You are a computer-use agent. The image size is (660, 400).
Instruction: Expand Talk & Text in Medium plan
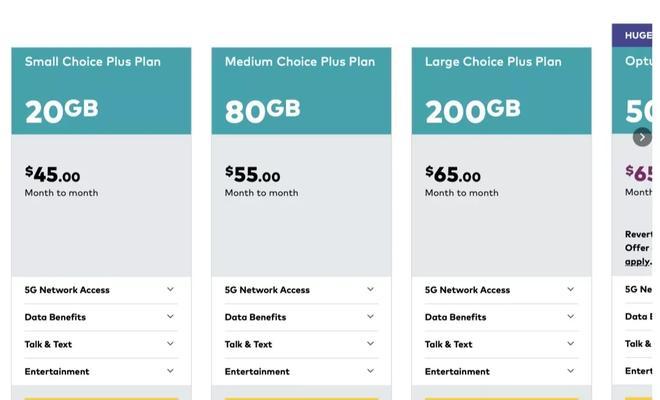(301, 344)
